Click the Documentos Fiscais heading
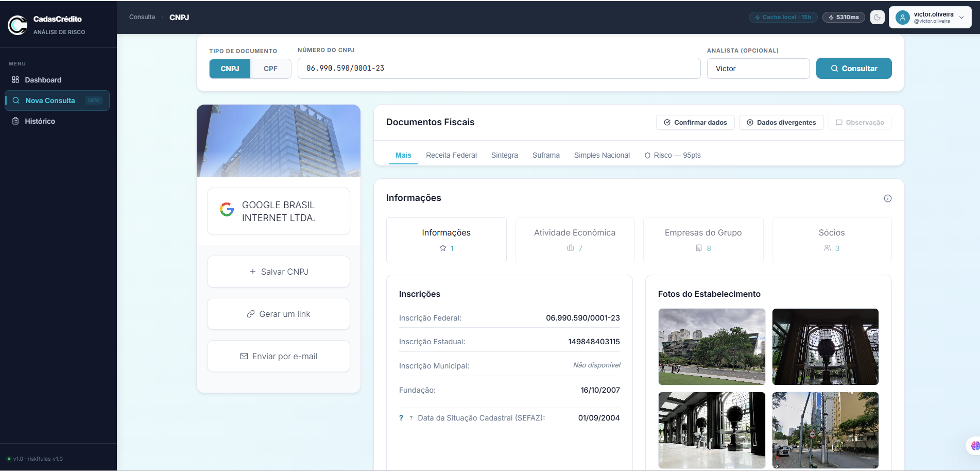 tap(431, 122)
